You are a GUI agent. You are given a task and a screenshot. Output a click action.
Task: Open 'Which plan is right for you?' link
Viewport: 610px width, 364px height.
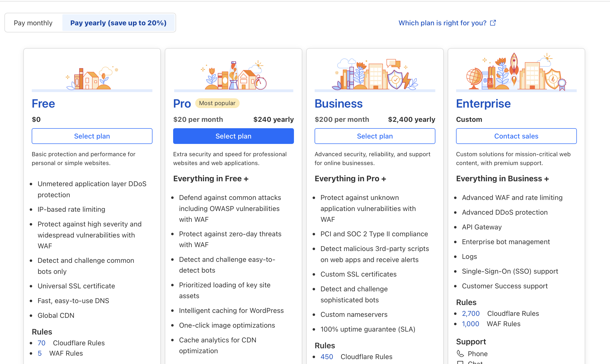pyautogui.click(x=442, y=23)
